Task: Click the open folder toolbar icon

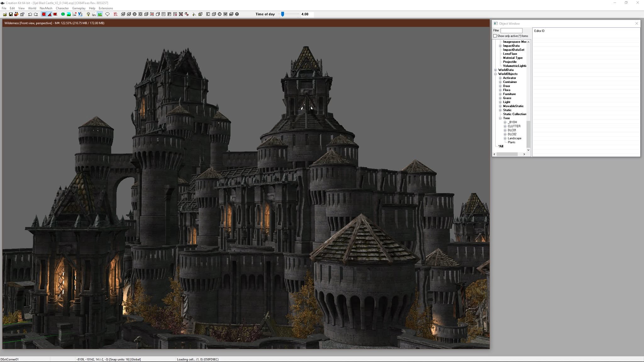Action: [x=5, y=14]
